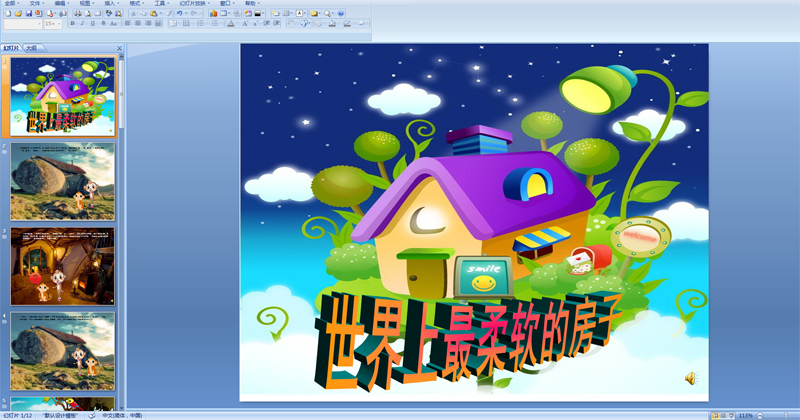
Task: Open the 工具 (Tools) menu
Action: (x=160, y=4)
